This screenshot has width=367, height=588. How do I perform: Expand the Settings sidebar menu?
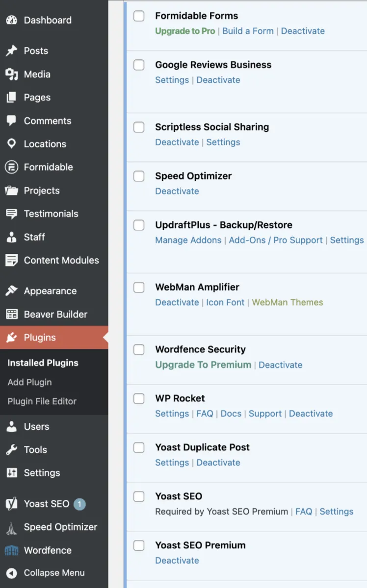(42, 473)
